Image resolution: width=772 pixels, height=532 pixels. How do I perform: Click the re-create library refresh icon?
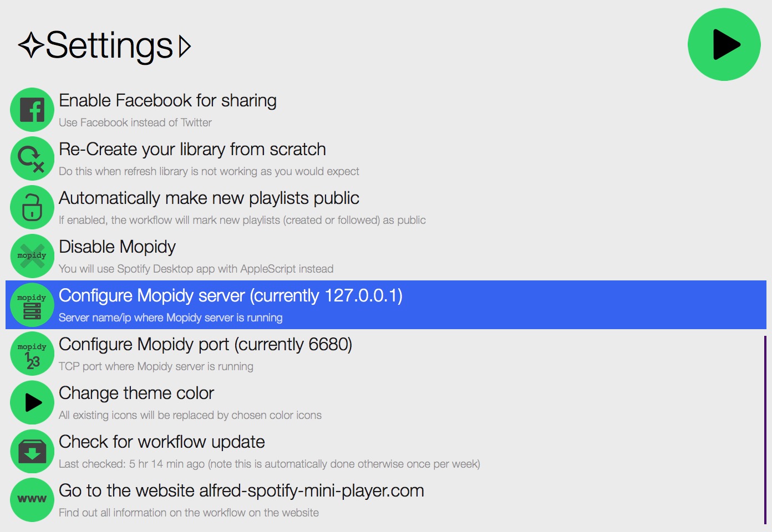[32, 158]
